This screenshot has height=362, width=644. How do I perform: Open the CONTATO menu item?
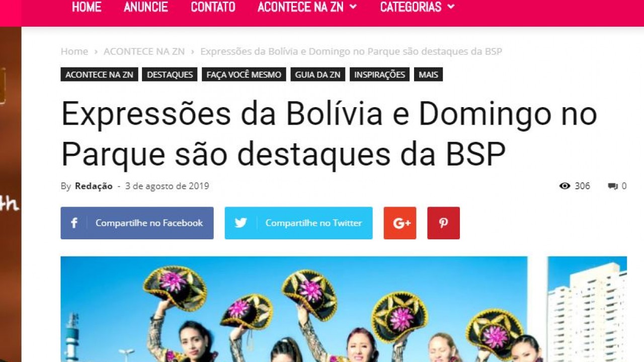(213, 7)
